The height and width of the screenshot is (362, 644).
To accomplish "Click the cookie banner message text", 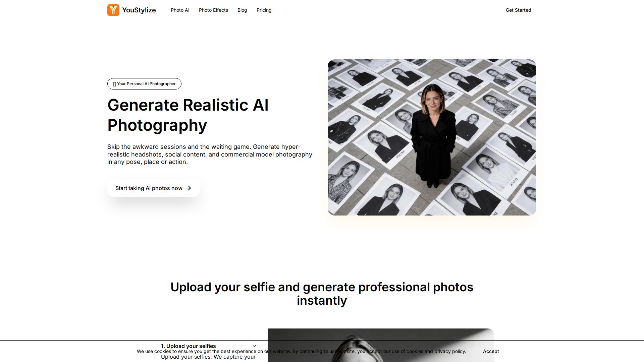I will click(301, 351).
